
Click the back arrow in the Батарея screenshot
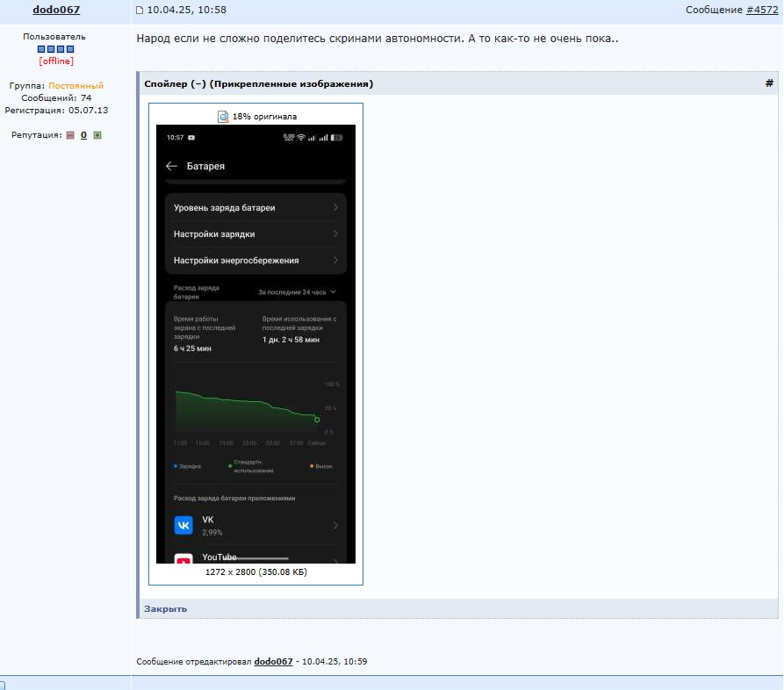point(171,166)
